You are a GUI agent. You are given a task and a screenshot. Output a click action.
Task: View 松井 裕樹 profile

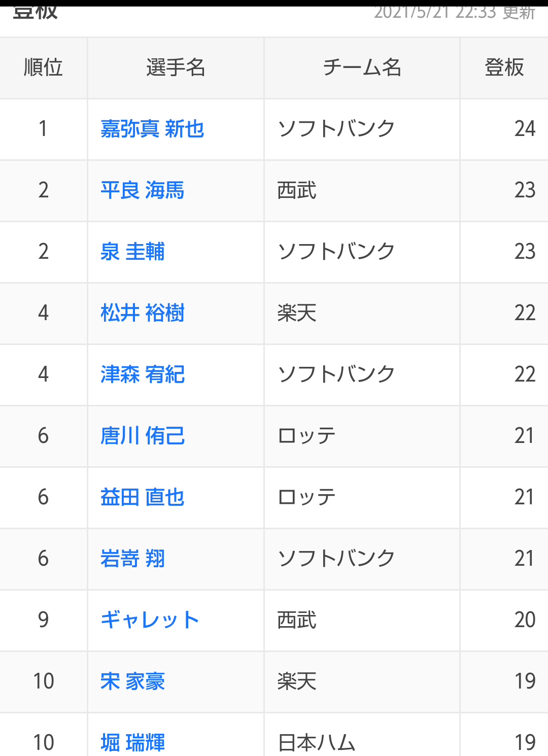[x=142, y=313]
